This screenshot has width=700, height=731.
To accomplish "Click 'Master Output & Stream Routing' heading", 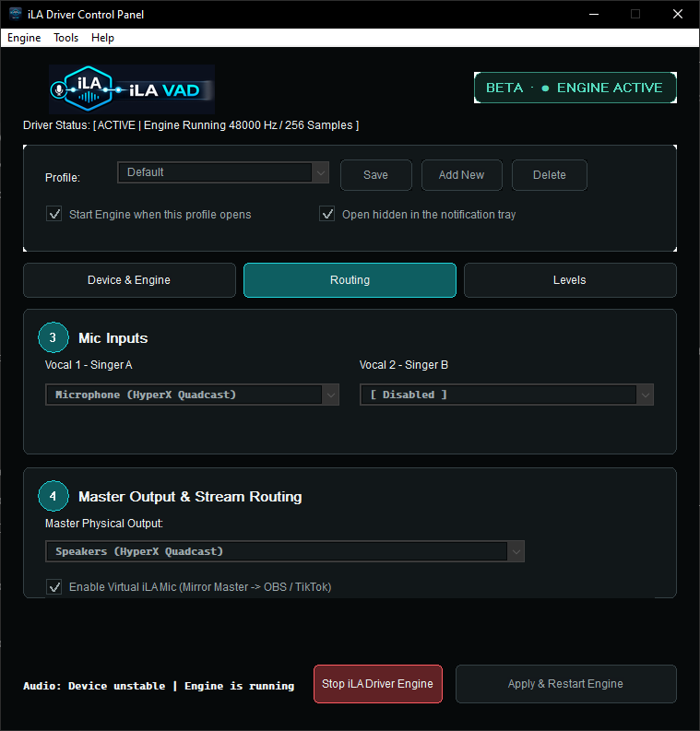I will click(x=190, y=497).
